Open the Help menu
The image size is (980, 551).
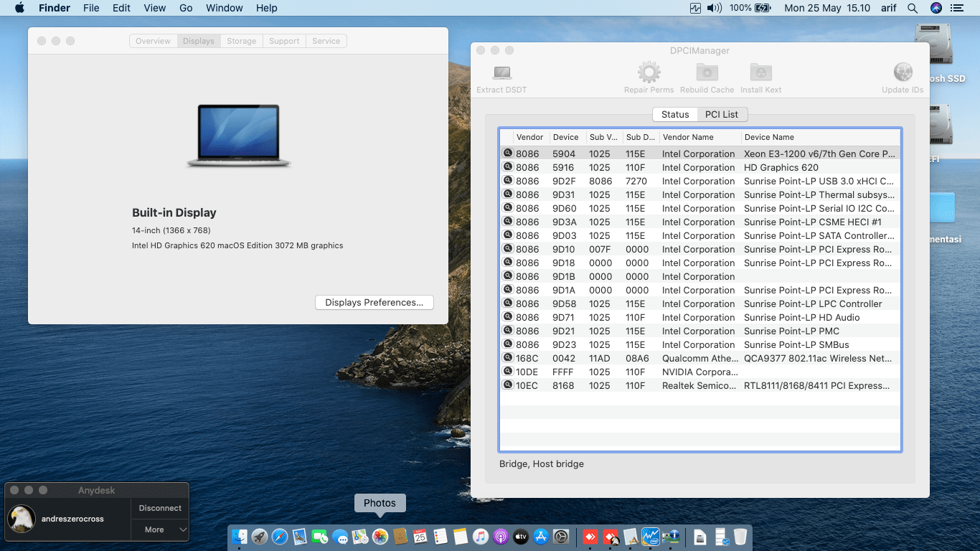(x=267, y=8)
